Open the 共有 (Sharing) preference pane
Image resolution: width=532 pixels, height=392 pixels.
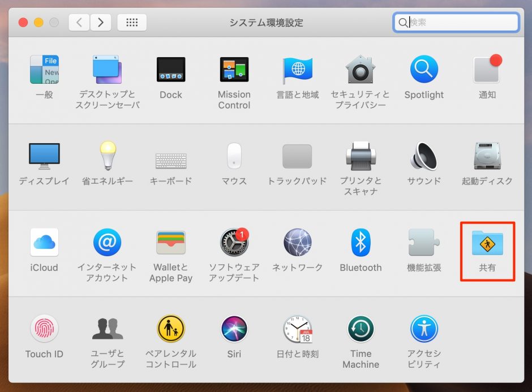pos(487,243)
